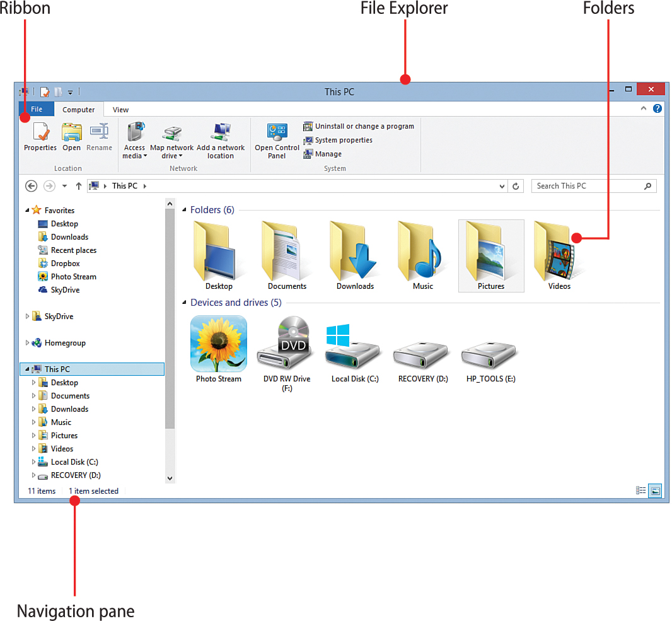Select Downloads under Favorites
The height and width of the screenshot is (621, 672).
(64, 237)
